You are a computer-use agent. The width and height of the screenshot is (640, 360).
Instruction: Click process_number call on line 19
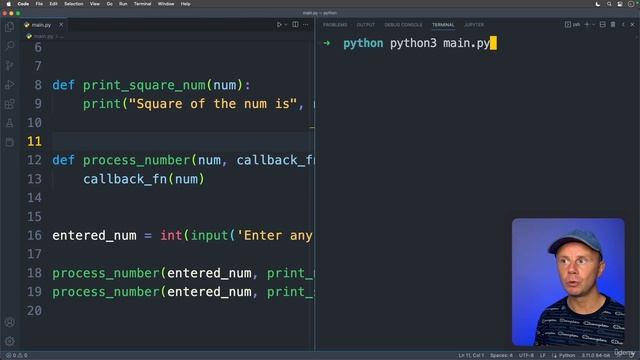(x=106, y=292)
